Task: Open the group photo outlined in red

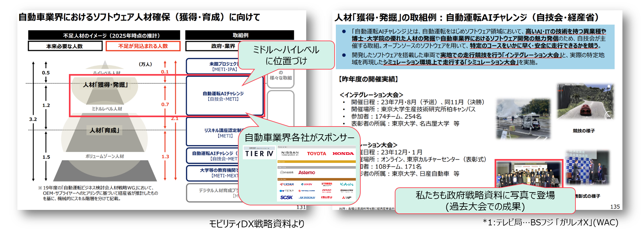Action: [x=529, y=174]
